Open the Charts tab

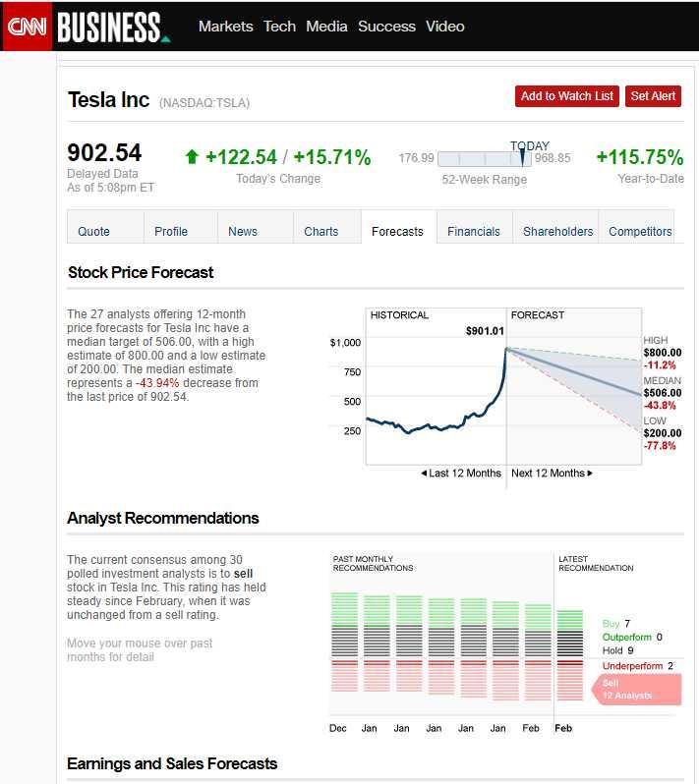(320, 232)
